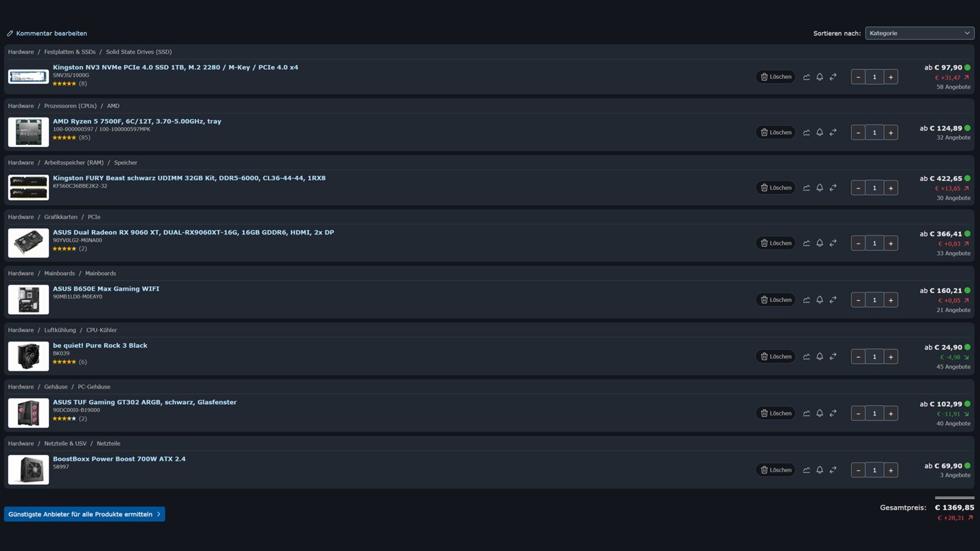Delete AMD Ryzen 5 7500F with Löschen button
Screen dimensions: 980x551
pyautogui.click(x=776, y=132)
